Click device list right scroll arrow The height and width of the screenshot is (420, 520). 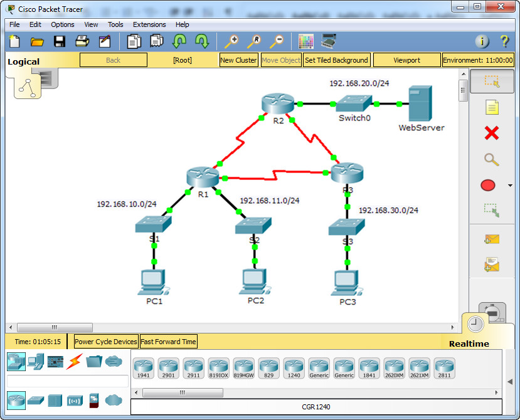[496, 392]
